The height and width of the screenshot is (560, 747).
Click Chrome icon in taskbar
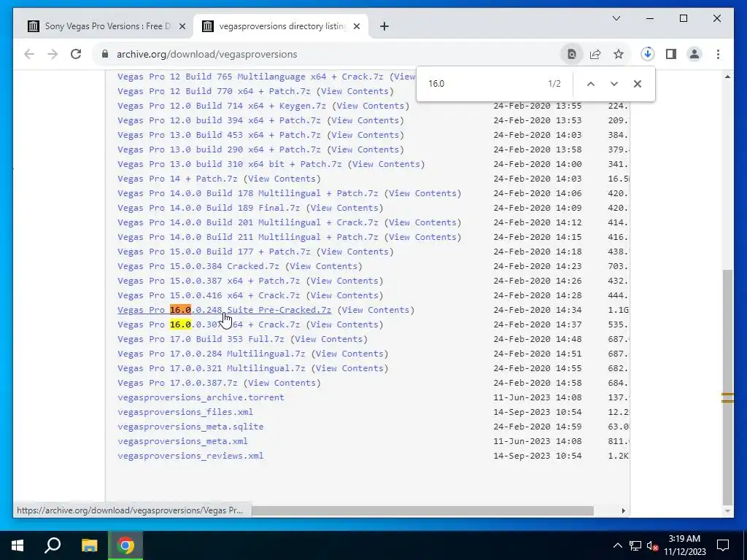pyautogui.click(x=125, y=545)
